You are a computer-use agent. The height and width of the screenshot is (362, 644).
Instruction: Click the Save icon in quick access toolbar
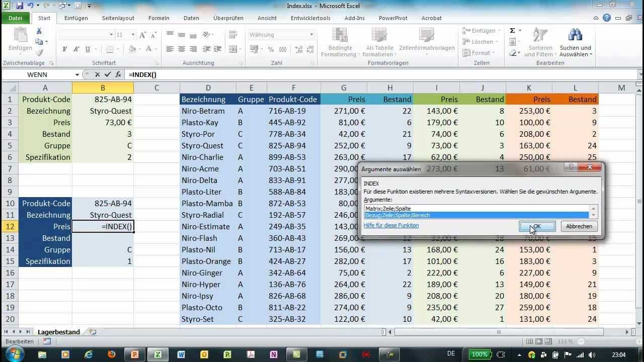click(x=20, y=6)
